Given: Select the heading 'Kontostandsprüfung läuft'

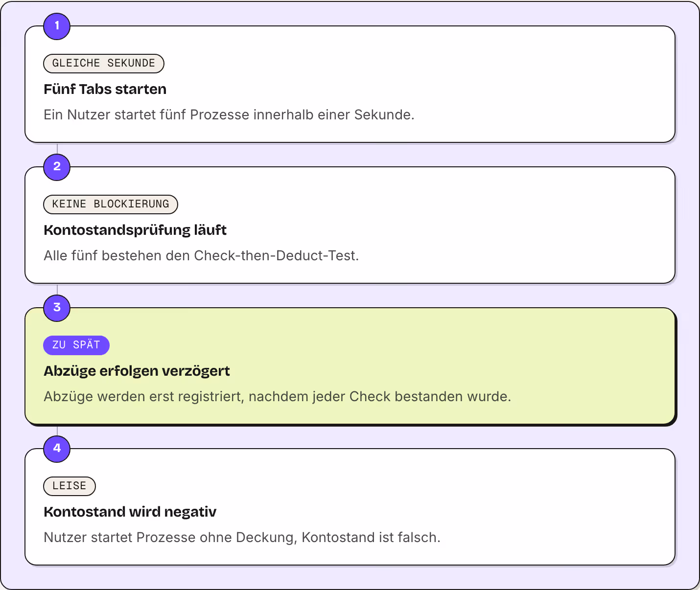Looking at the screenshot, I should point(135,230).
